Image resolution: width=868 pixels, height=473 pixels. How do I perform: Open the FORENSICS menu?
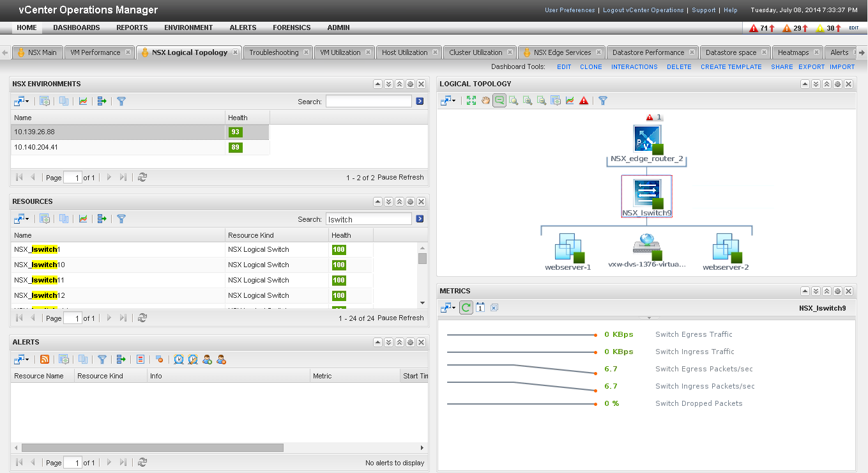[292, 27]
